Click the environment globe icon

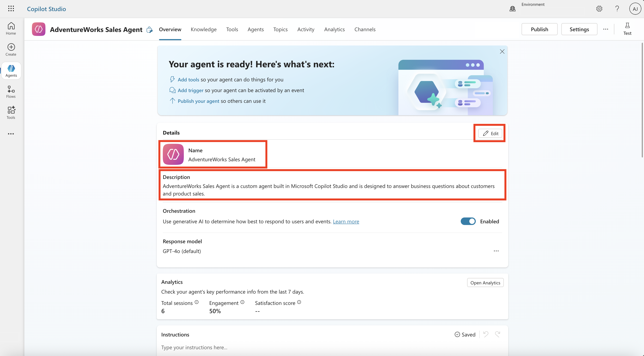coord(513,9)
